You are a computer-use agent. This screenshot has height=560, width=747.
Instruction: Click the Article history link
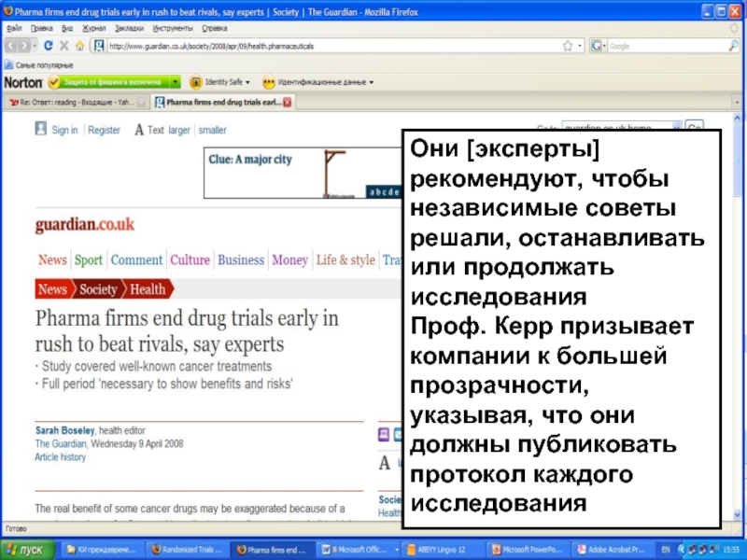(x=60, y=457)
